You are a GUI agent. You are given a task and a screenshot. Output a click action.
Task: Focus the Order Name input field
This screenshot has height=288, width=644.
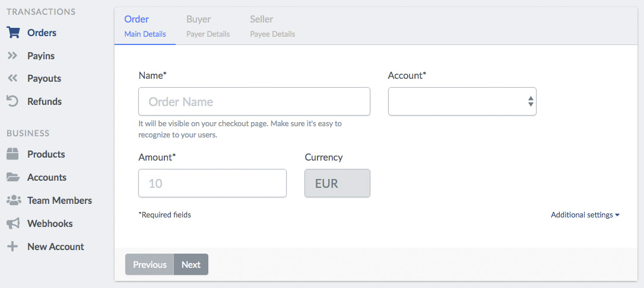click(x=254, y=101)
